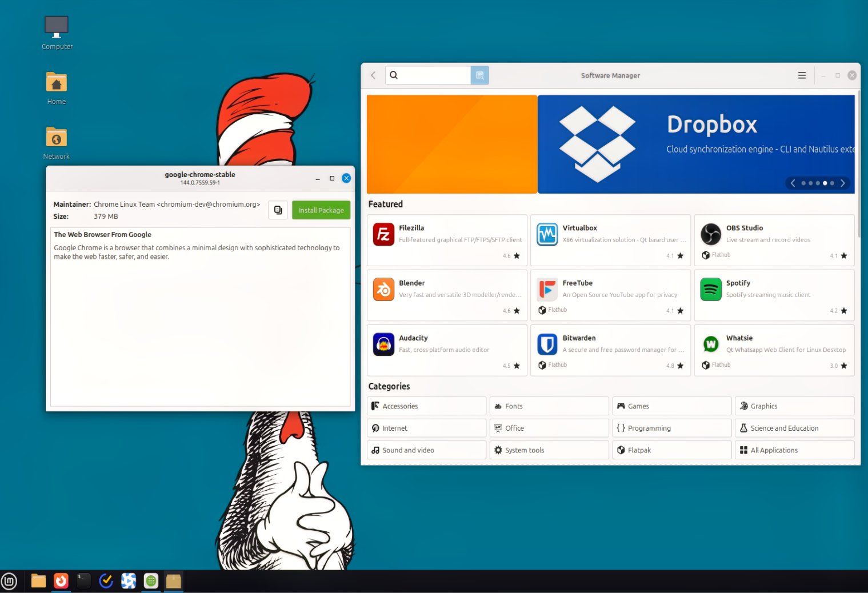
Task: Click the back navigation chevron
Action: [373, 75]
